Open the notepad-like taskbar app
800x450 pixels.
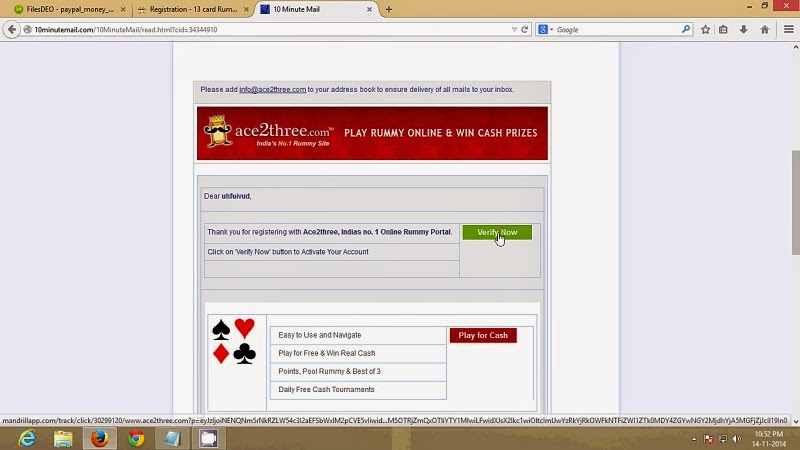[172, 439]
